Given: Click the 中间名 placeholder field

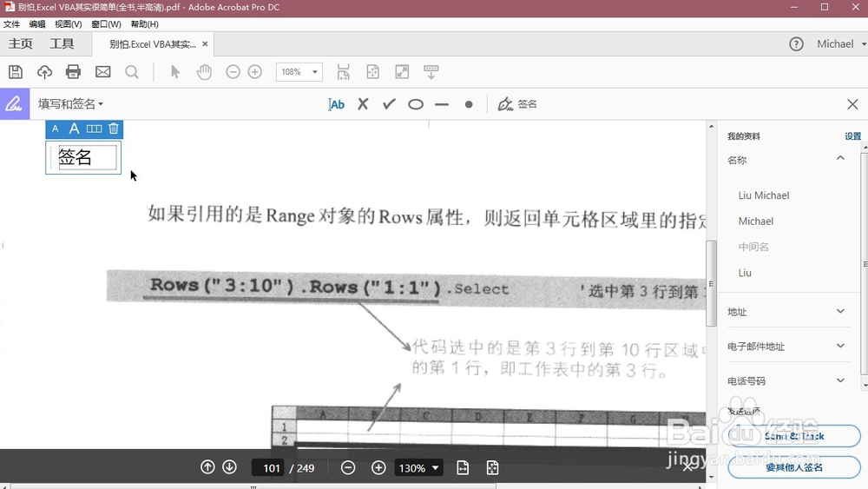Looking at the screenshot, I should [753, 247].
